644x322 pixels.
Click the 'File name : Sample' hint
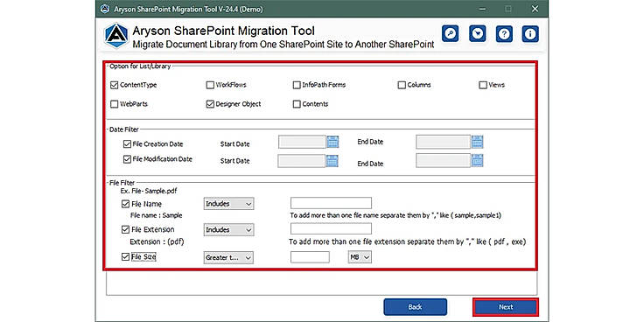click(x=156, y=215)
